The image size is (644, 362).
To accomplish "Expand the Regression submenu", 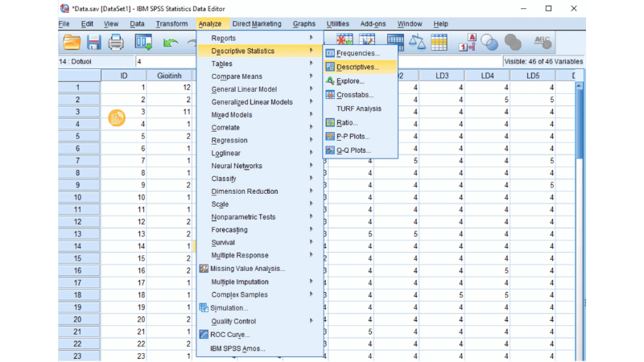I will [229, 140].
